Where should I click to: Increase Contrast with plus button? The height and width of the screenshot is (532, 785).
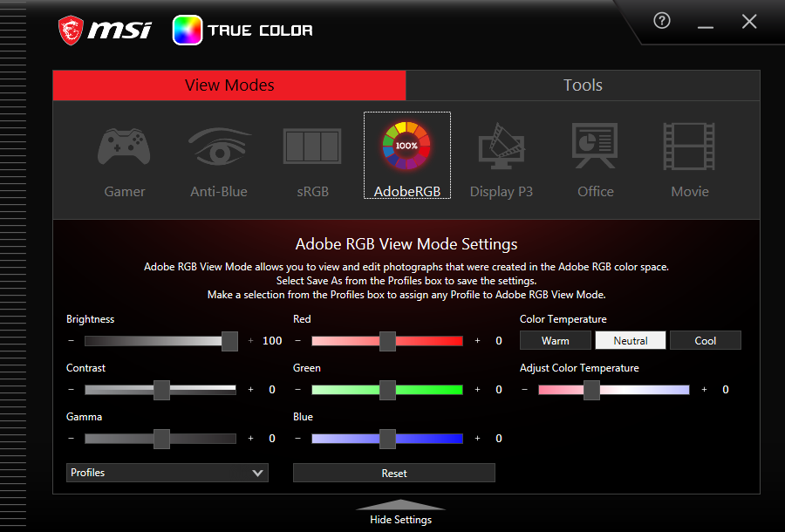point(251,389)
